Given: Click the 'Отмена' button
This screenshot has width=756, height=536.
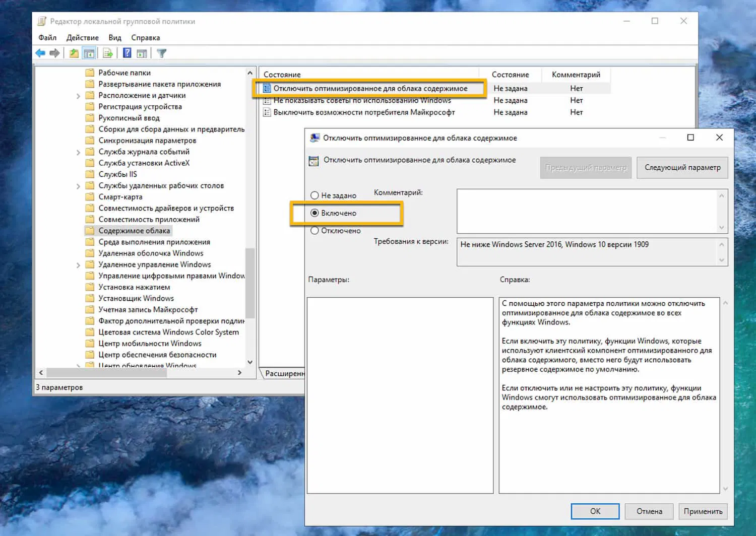Looking at the screenshot, I should click(x=649, y=511).
